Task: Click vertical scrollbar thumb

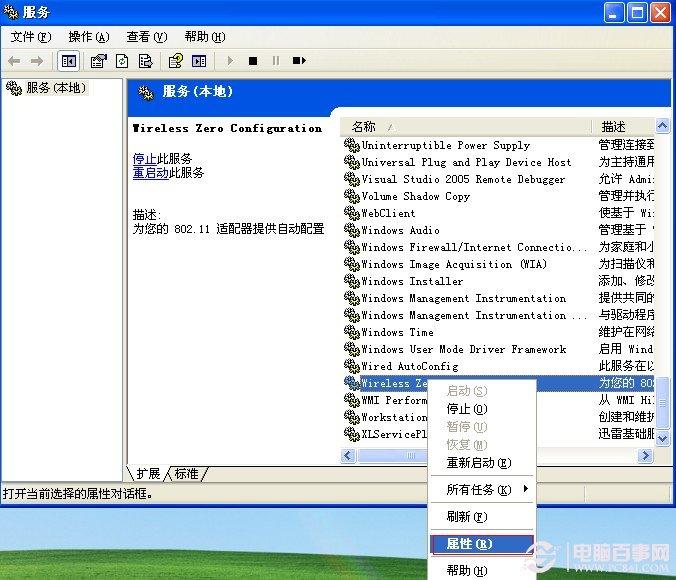Action: point(662,403)
